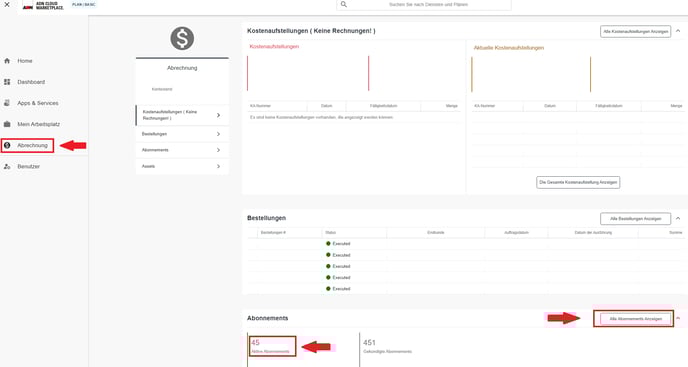Open the Home menu item
688x367 pixels.
(x=25, y=61)
